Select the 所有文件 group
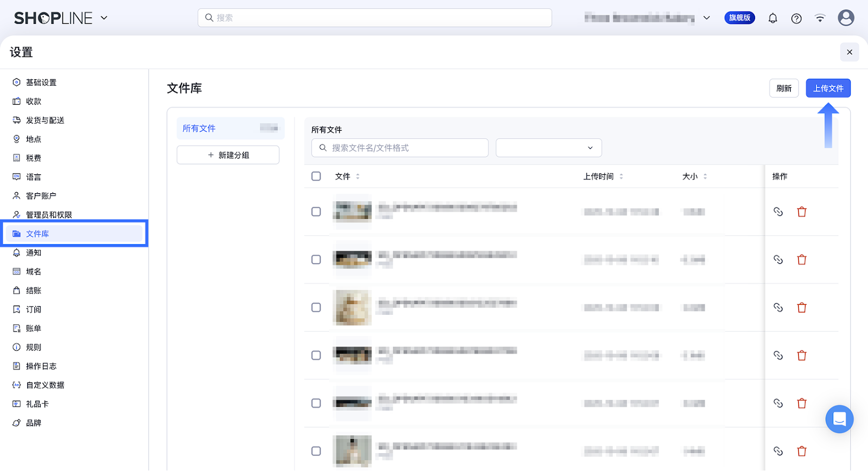Screen dimensions: 868x471 pos(231,129)
